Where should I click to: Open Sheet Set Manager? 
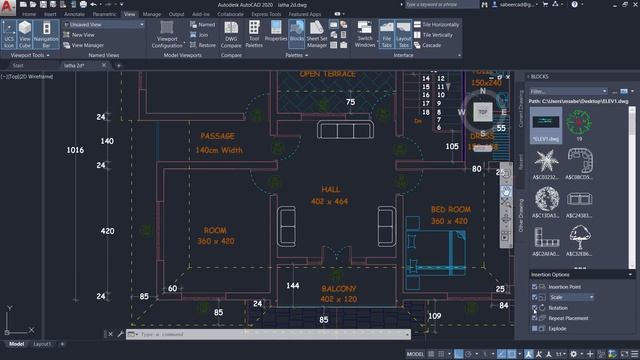(317, 35)
